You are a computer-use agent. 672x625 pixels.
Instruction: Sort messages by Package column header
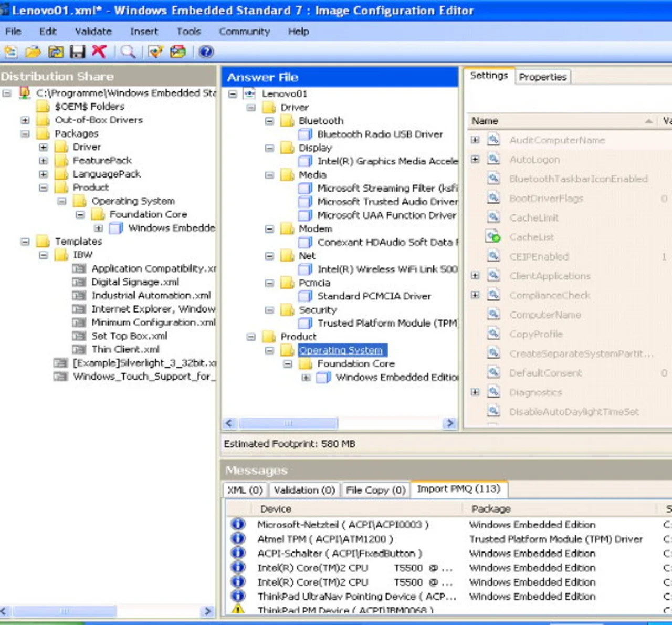(x=561, y=509)
